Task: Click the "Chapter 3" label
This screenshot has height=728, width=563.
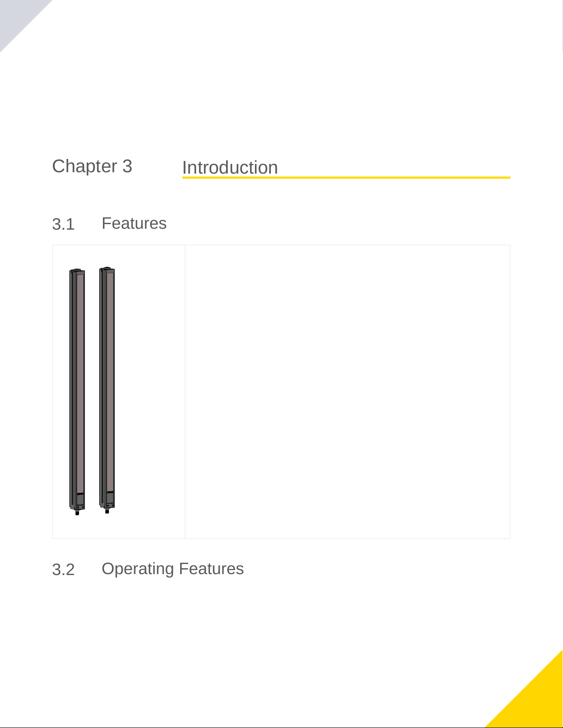Action: 92,166
